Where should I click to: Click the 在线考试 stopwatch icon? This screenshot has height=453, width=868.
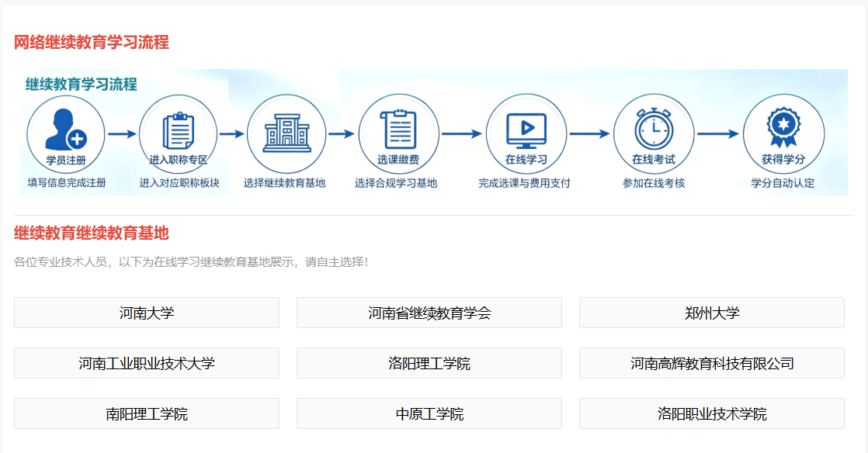[654, 129]
